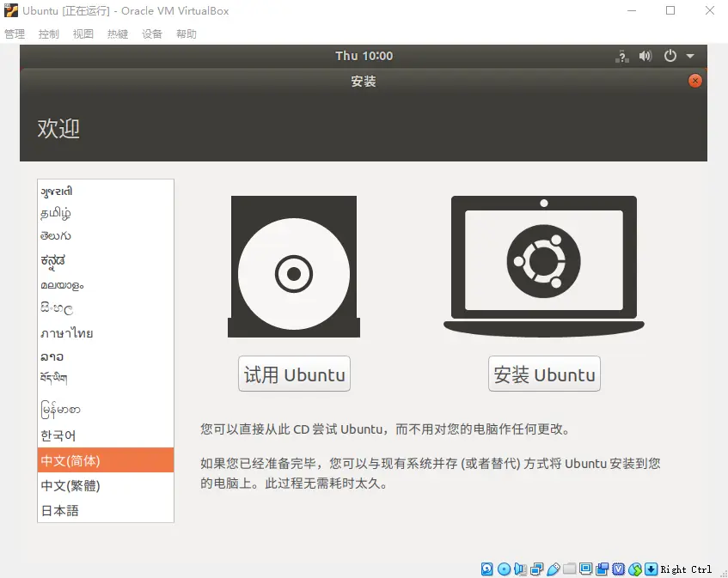Image resolution: width=728 pixels, height=578 pixels.
Task: Close the installer with the red X
Action: 695,81
